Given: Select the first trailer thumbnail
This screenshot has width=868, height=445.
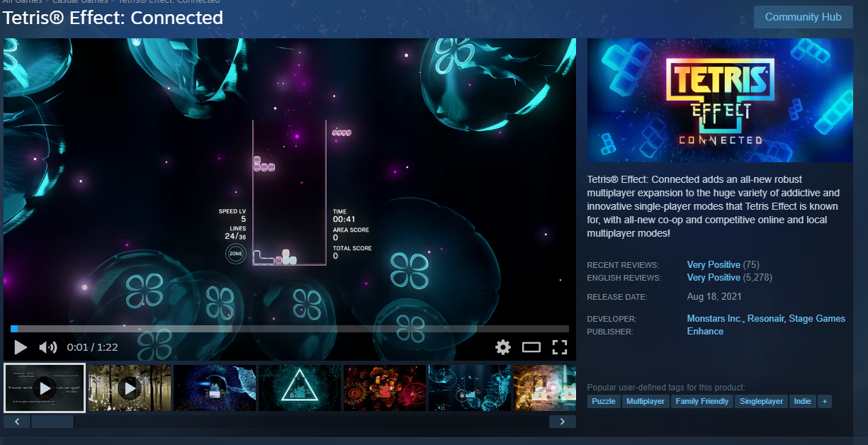Looking at the screenshot, I should [45, 388].
